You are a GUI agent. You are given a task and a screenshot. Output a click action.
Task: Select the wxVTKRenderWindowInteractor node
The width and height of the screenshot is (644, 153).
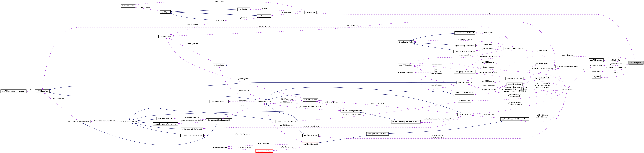14,91
